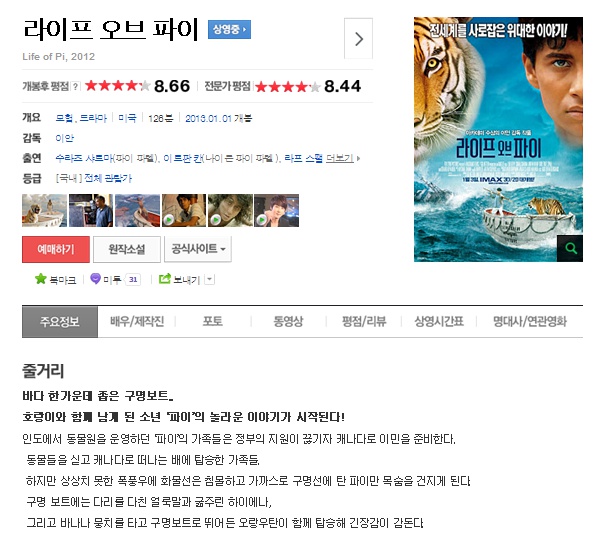Go to next movie with arrow box
597x539 pixels.
358,38
